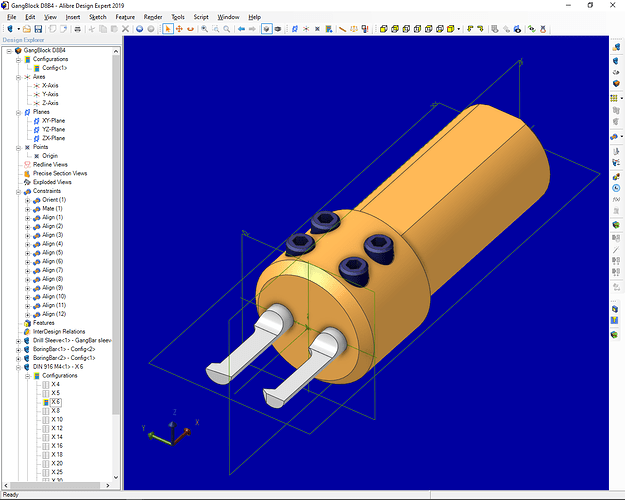
Task: Open the Feature menu
Action: pyautogui.click(x=125, y=17)
